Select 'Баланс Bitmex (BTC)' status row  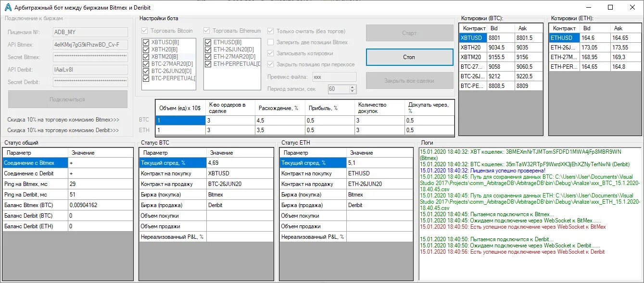68,205
